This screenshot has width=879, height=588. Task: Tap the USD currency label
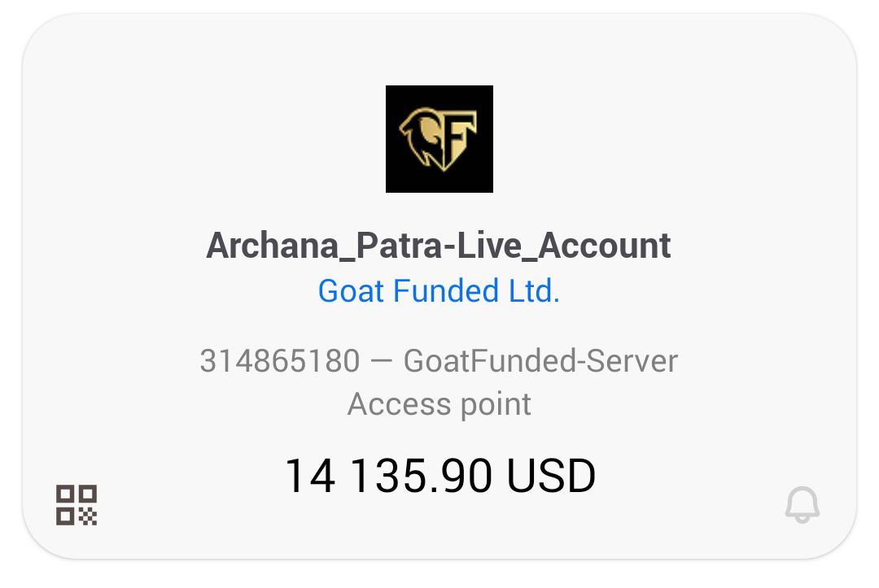[x=551, y=476]
